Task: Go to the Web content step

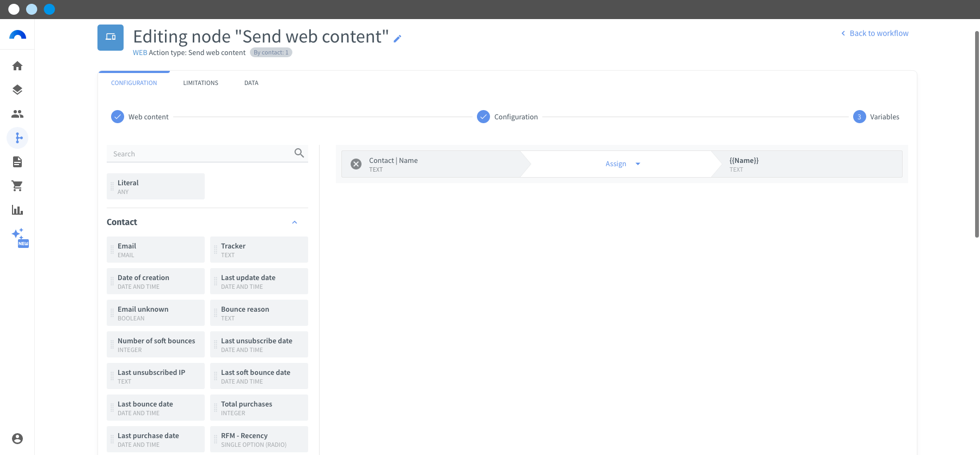Action: [140, 117]
